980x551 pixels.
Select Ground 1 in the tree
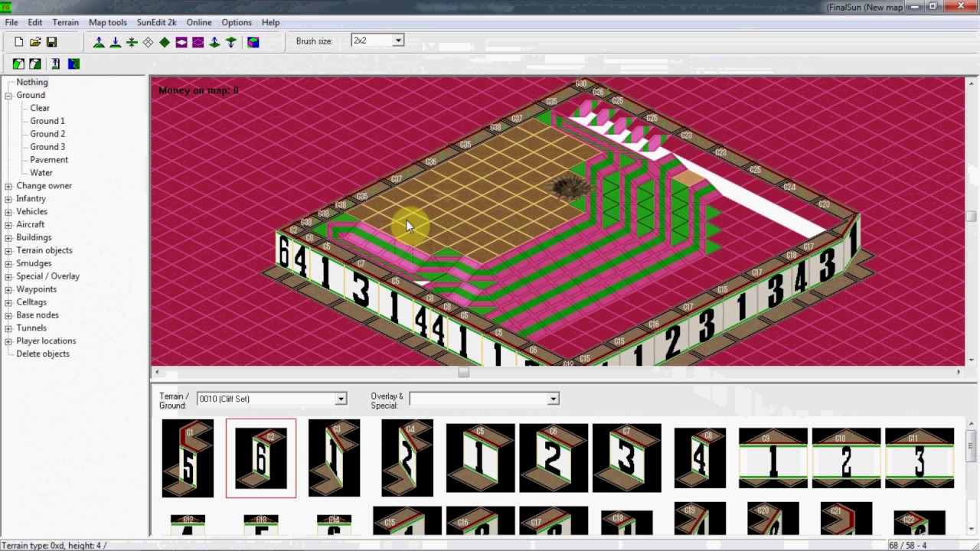[x=47, y=121]
